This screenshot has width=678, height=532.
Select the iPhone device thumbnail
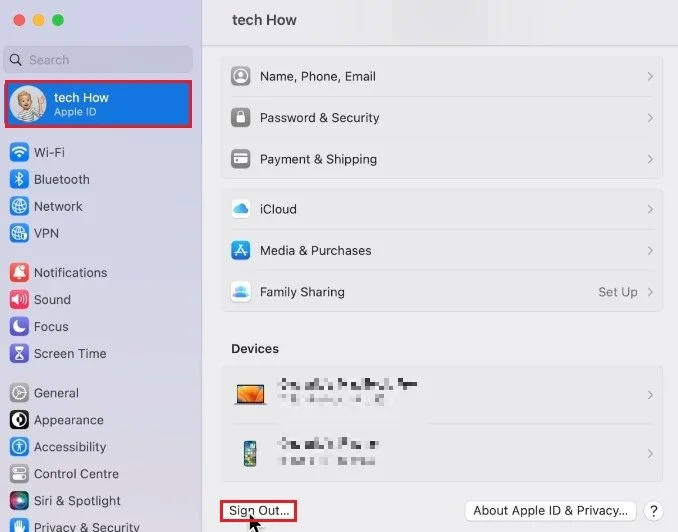point(250,453)
